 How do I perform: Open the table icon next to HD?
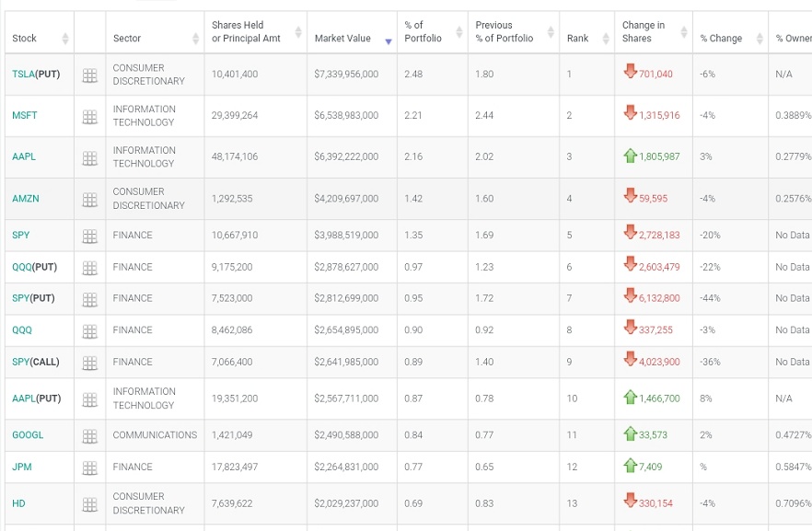click(89, 504)
